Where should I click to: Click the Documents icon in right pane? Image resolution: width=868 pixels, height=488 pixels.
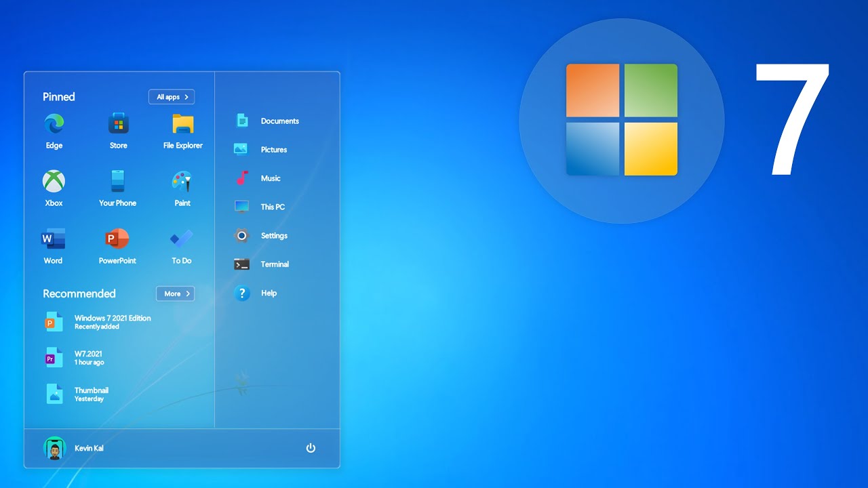(242, 121)
